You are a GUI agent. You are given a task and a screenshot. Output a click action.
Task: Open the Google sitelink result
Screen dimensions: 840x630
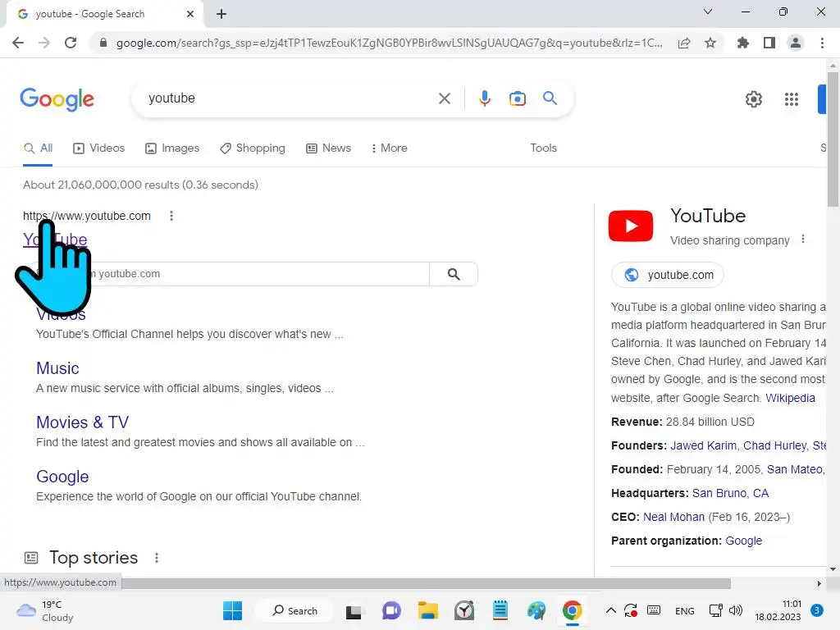coord(62,477)
